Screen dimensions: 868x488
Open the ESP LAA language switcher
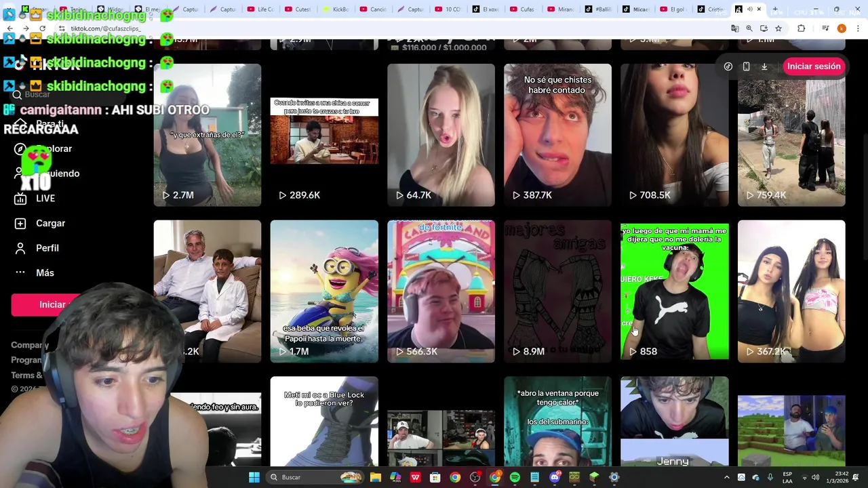[x=787, y=477]
